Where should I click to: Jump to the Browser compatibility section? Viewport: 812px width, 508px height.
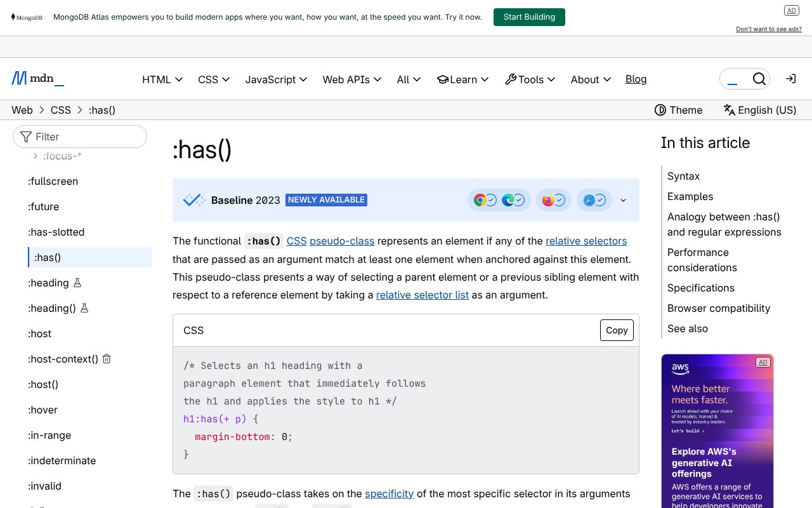coord(718,308)
